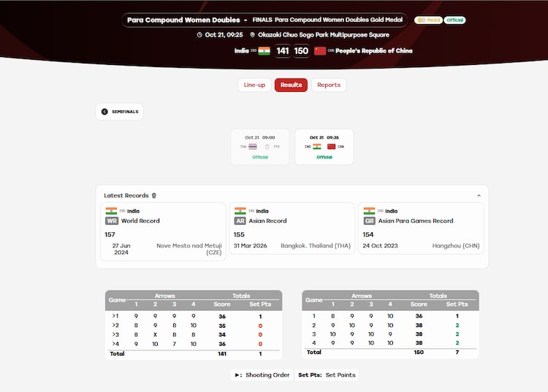The height and width of the screenshot is (392, 548).
Task: Click India flag in World Record card
Action: [112, 211]
